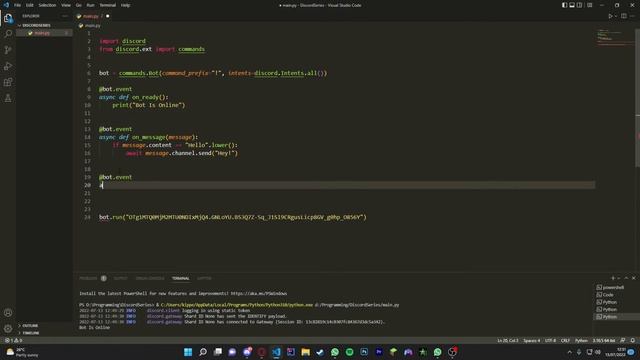The image size is (640, 360).
Task: Open the Extensions view
Action: click(x=8, y=82)
